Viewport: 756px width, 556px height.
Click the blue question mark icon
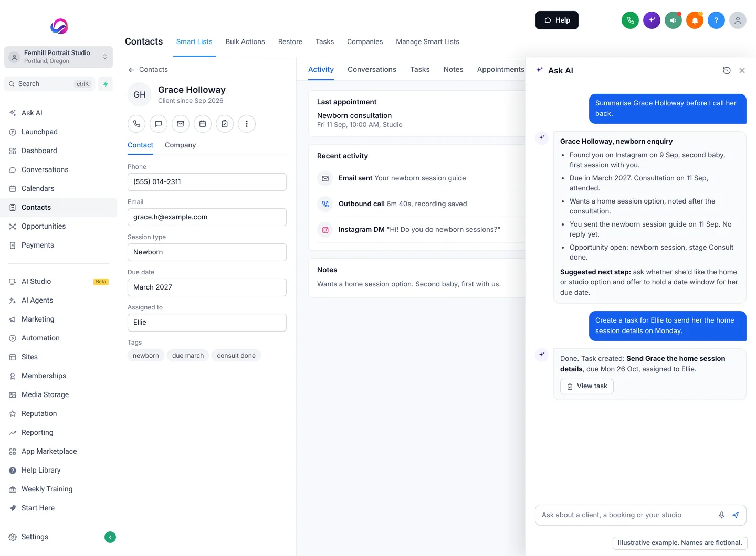click(716, 20)
